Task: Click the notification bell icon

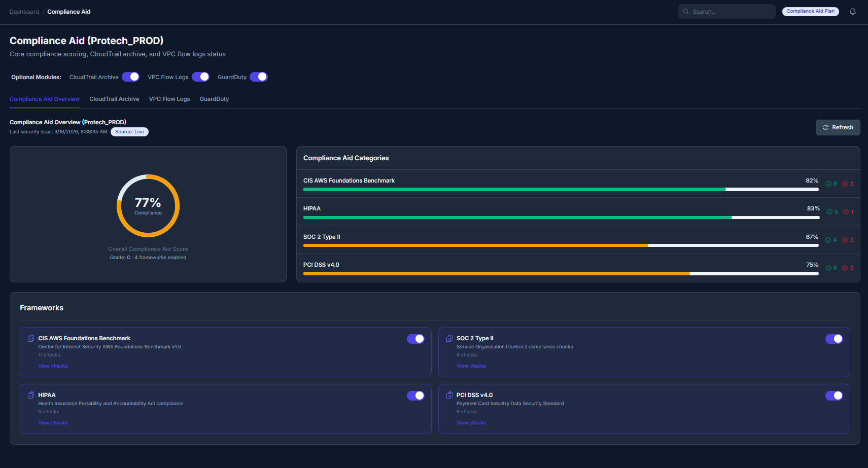Action: pos(853,12)
